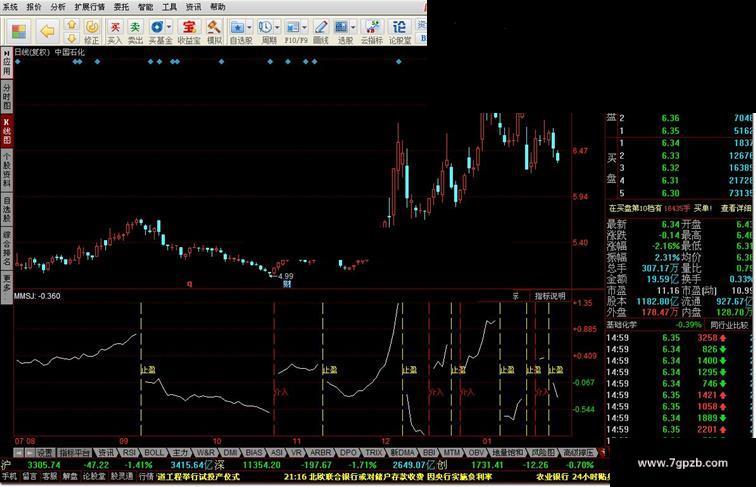Open the 自选股 star folder icon
The height and width of the screenshot is (487, 756).
[238, 32]
